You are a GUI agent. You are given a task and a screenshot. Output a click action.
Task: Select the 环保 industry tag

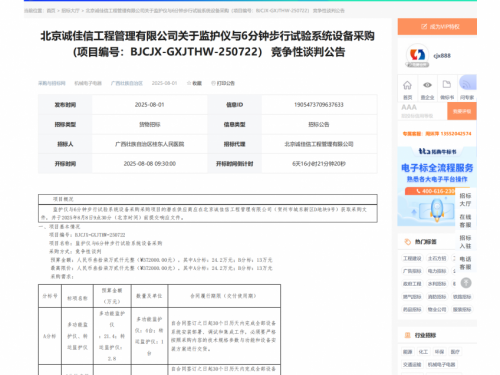[x=439, y=352]
